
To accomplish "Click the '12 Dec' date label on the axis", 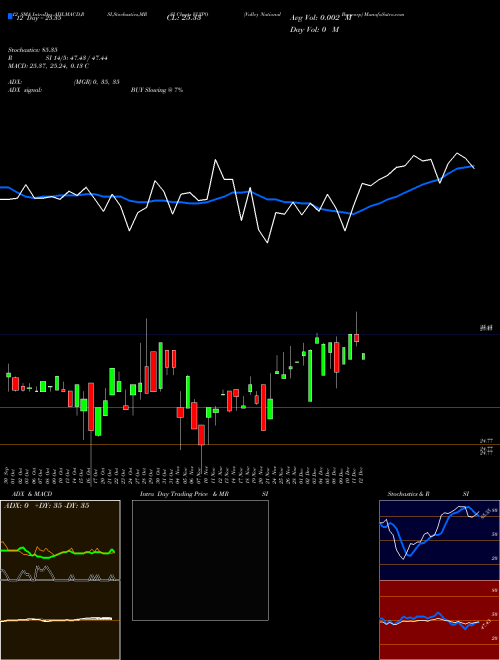I will pyautogui.click(x=362, y=474).
